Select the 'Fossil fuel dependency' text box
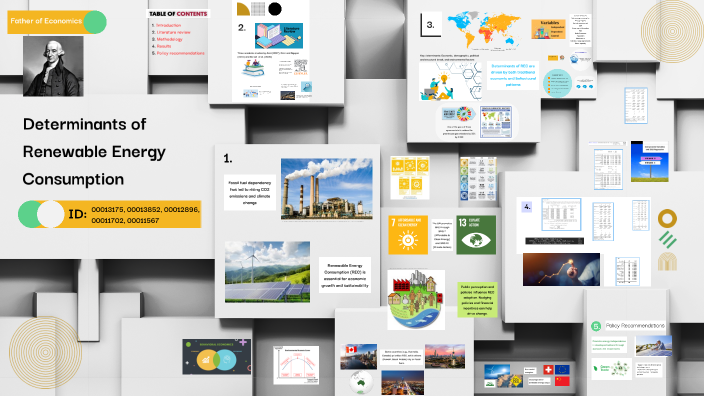Viewport: 704px width, 396px height. pyautogui.click(x=250, y=193)
